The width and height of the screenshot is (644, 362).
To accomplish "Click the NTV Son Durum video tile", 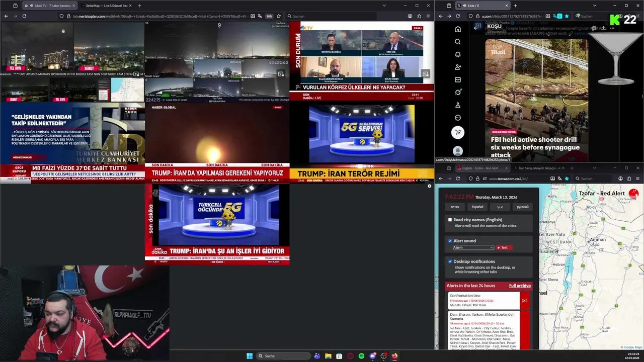I will (x=362, y=61).
